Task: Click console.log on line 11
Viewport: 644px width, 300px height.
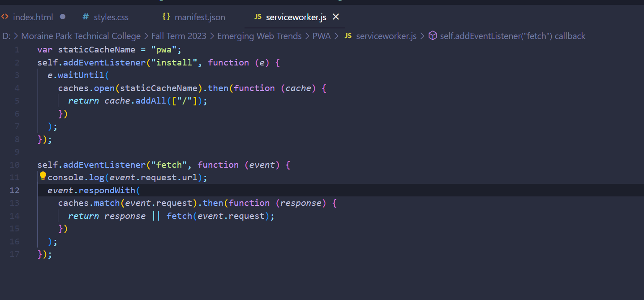Action: coord(76,177)
